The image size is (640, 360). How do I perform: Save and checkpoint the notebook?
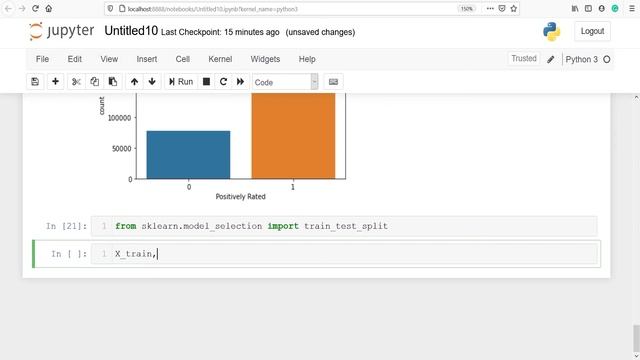click(x=35, y=82)
